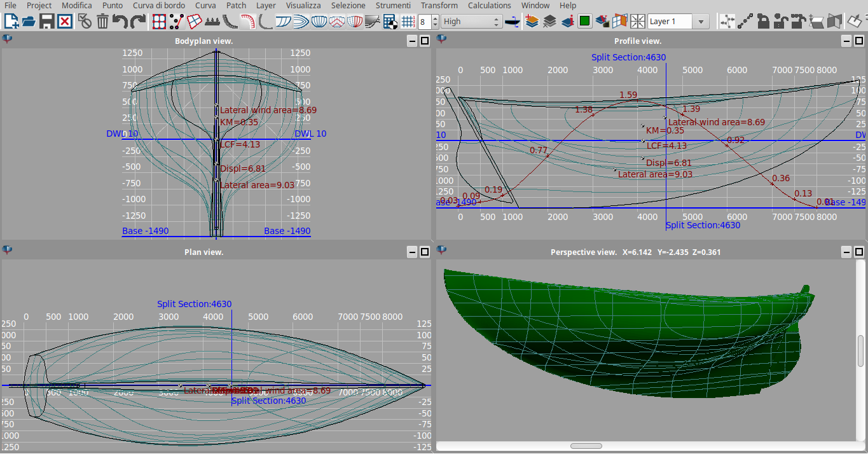The image size is (868, 454).
Task: Click the trash can delete icon
Action: tap(102, 21)
